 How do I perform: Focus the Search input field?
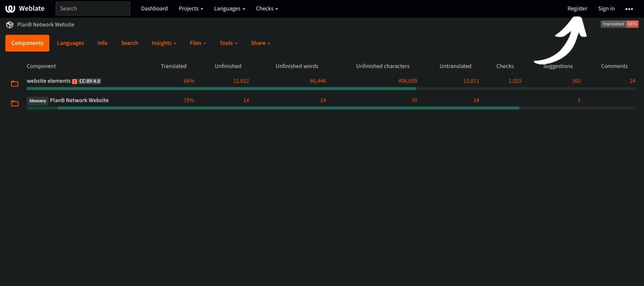tap(93, 9)
